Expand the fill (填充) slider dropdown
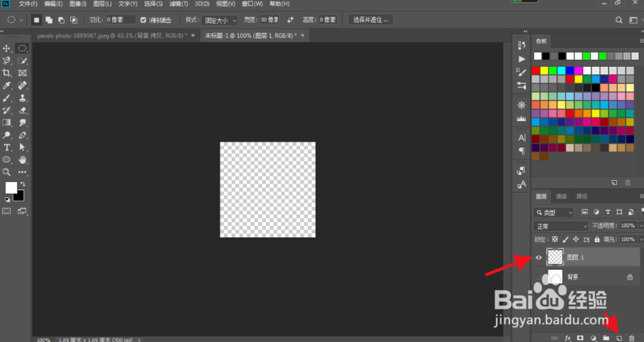The width and height of the screenshot is (644, 342). 641,240
